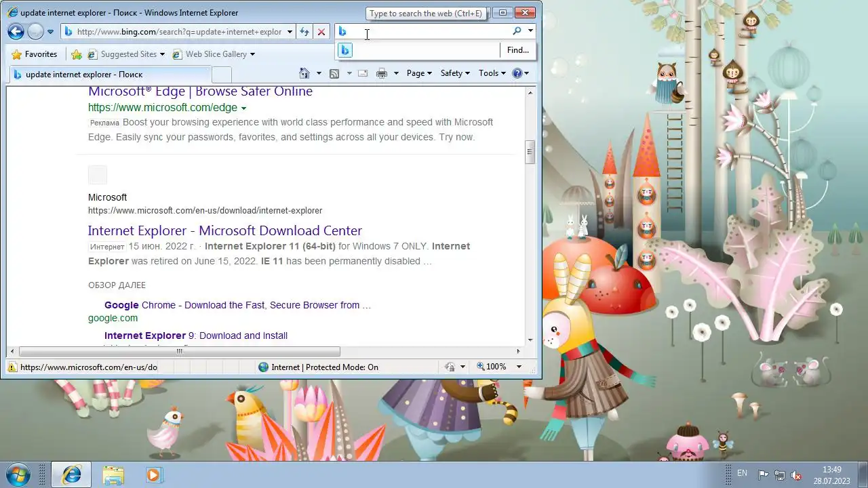The width and height of the screenshot is (868, 488).
Task: Open a new blank tab
Action: (x=222, y=75)
